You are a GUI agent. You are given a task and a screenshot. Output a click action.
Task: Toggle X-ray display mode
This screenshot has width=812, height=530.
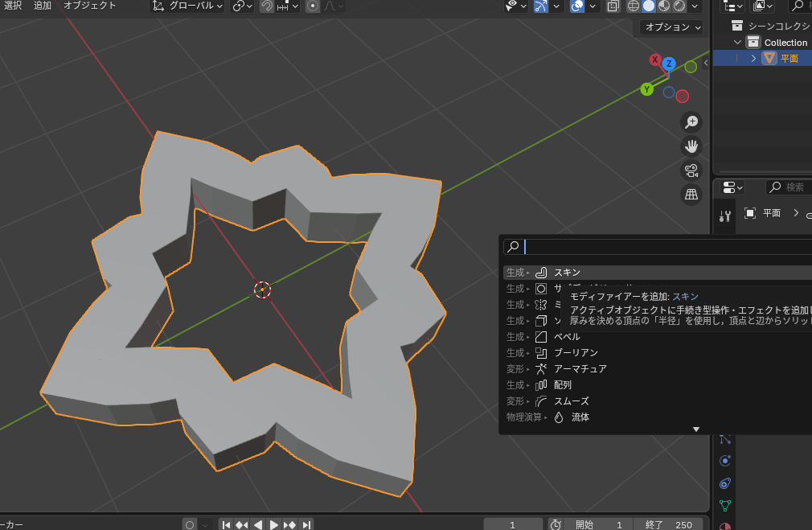[613, 6]
